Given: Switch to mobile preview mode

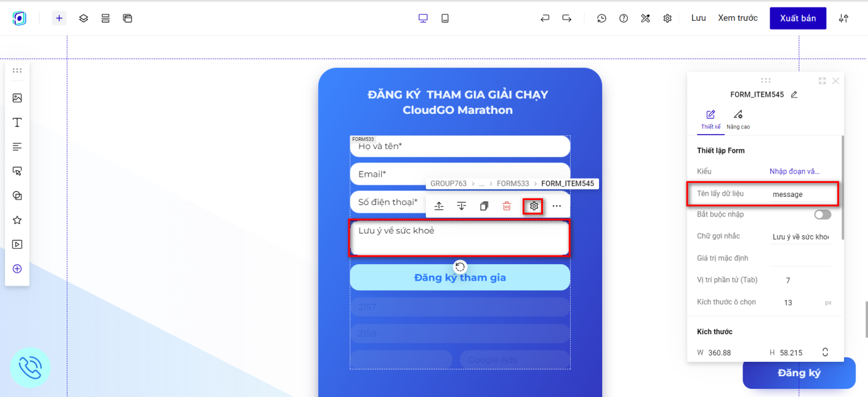Looking at the screenshot, I should (445, 18).
